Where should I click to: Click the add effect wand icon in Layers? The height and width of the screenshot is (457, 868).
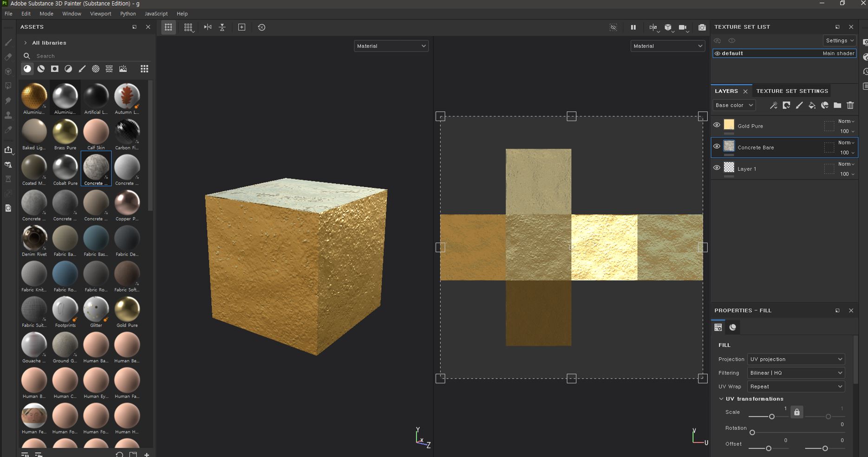773,105
